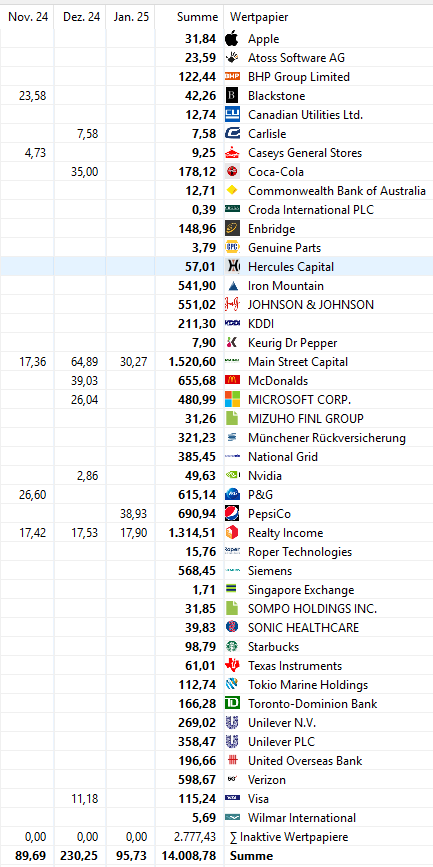Image resolution: width=433 pixels, height=867 pixels.
Task: Click Visa's Dez. 24 value 11,18
Action: pos(85,799)
